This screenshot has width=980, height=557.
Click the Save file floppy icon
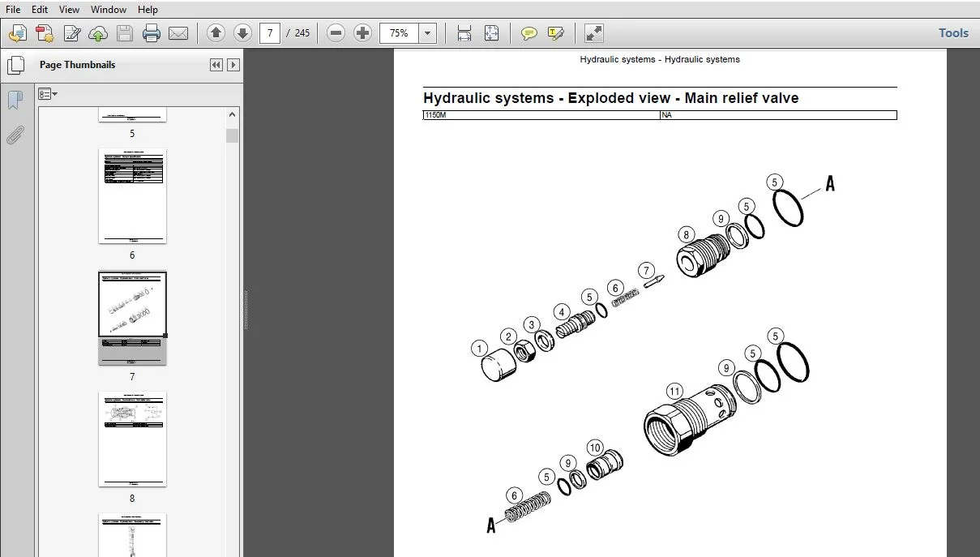tap(125, 33)
